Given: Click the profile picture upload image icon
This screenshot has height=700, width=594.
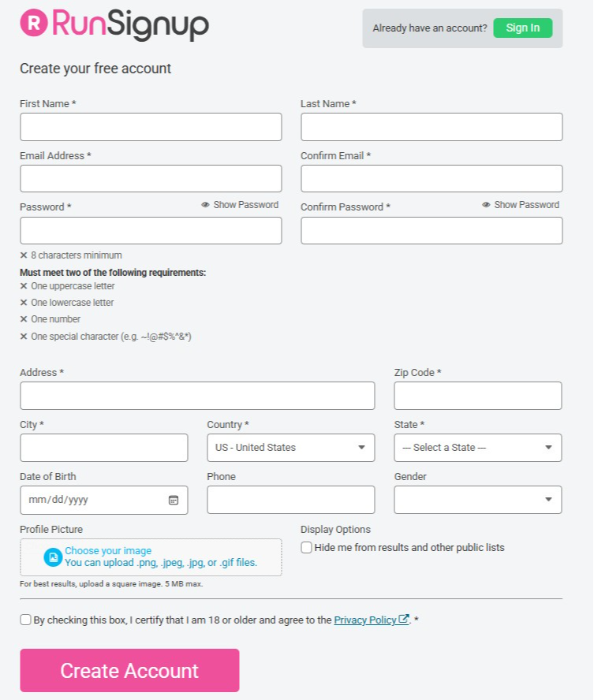Looking at the screenshot, I should click(x=52, y=557).
